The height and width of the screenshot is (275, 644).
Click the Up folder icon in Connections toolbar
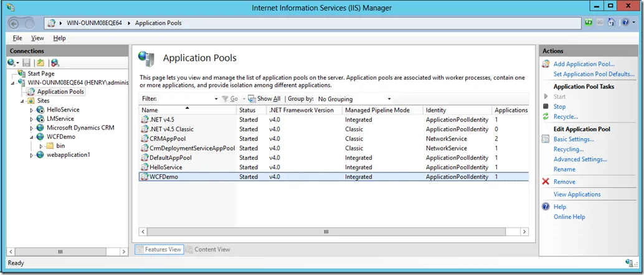click(40, 63)
